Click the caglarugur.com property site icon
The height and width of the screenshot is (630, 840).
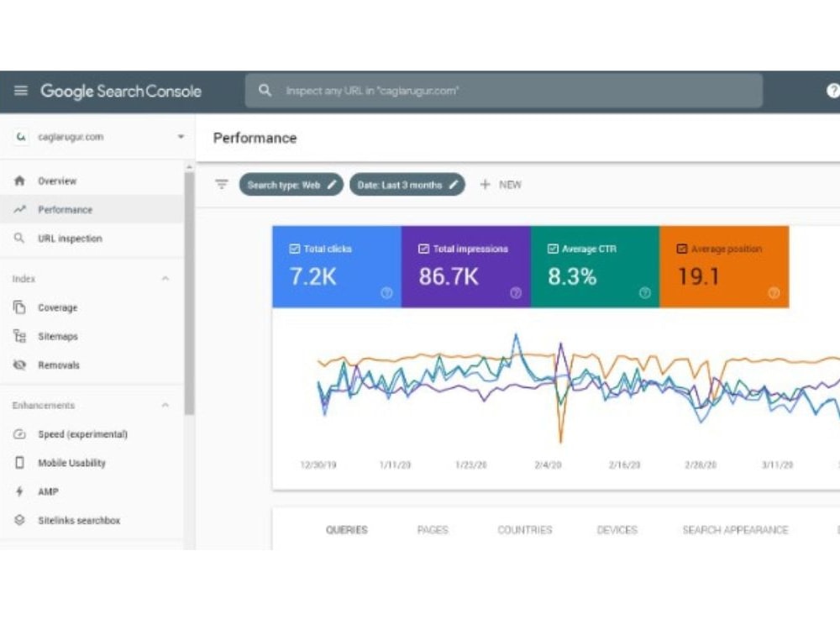(20, 137)
